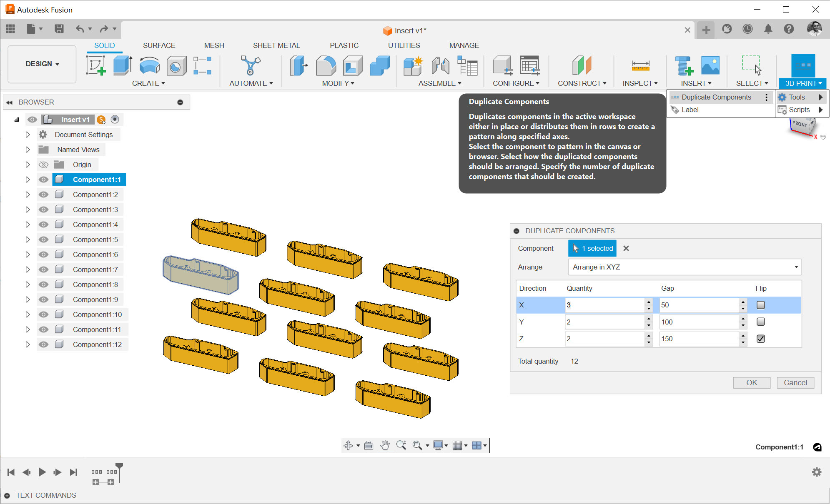Click the Orbit navigation icon
Image resolution: width=830 pixels, height=504 pixels.
coord(348,445)
